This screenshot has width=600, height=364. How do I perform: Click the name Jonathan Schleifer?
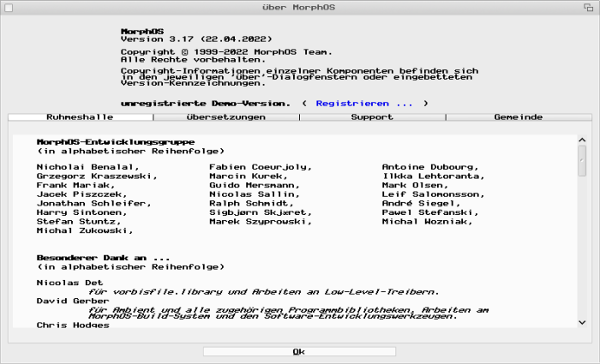[x=92, y=204]
